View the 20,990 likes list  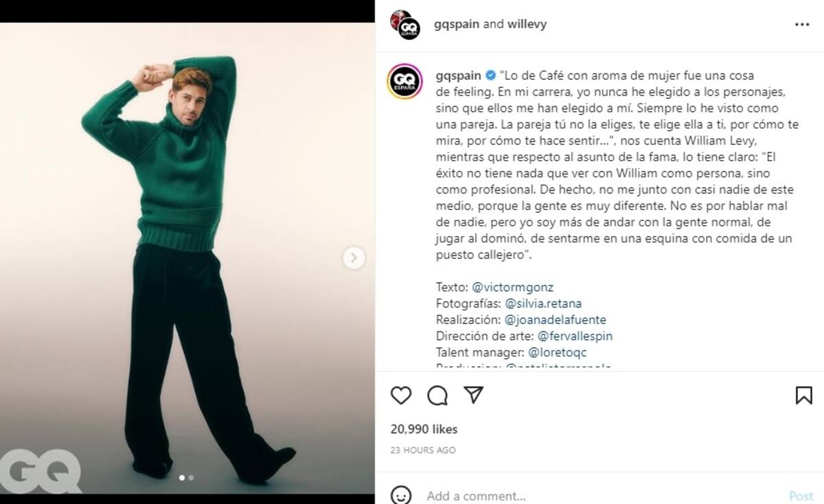point(424,429)
